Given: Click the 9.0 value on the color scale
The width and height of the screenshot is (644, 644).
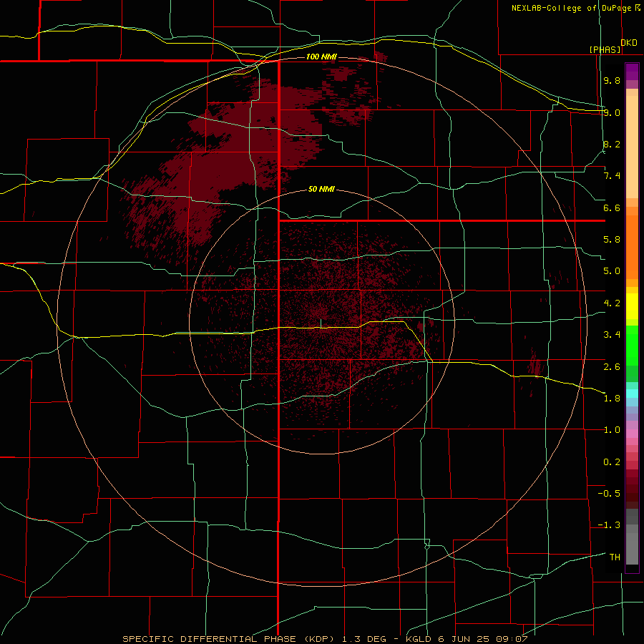Looking at the screenshot, I should [x=612, y=112].
